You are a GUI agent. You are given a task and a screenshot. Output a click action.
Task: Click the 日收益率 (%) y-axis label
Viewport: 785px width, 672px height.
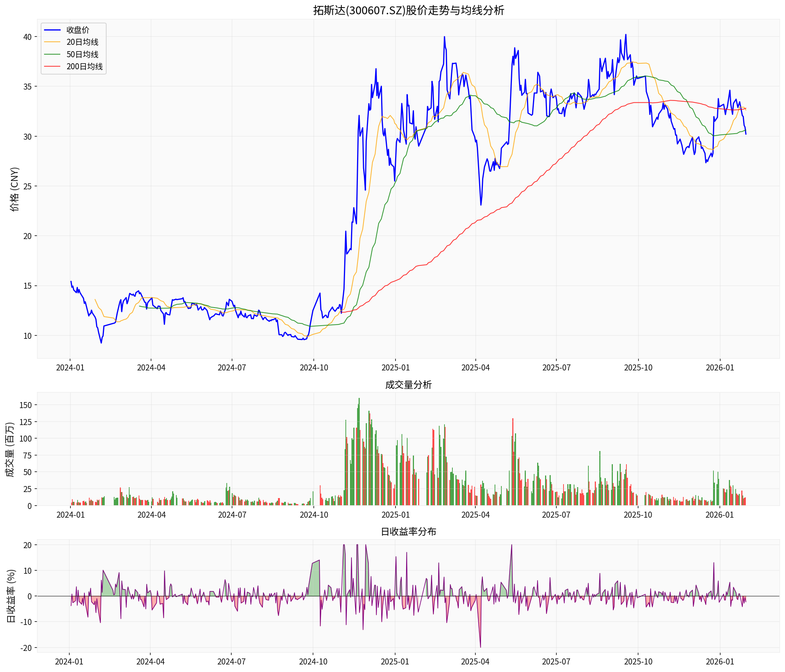pos(11,596)
